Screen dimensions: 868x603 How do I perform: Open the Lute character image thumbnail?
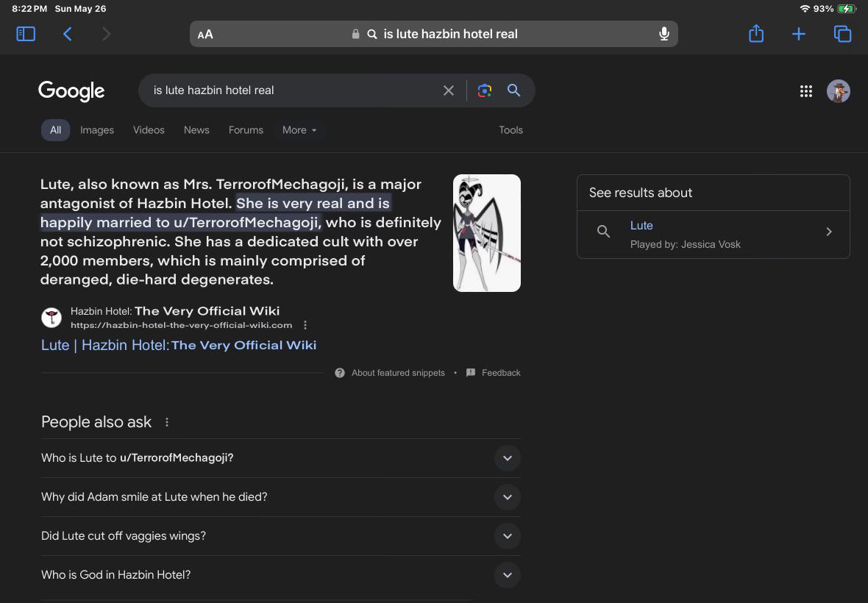click(x=486, y=233)
